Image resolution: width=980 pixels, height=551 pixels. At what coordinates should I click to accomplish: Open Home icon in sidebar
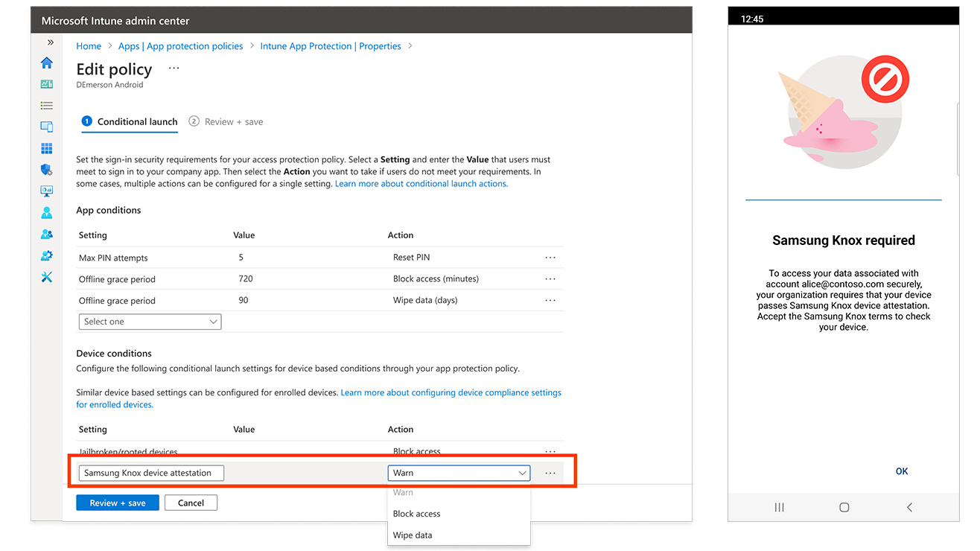(x=47, y=63)
